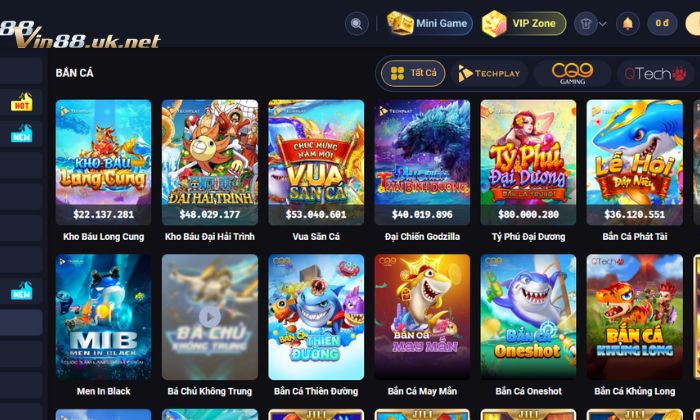Screen dimensions: 700x420
Task: Open the 0 đ balance button
Action: (662, 24)
